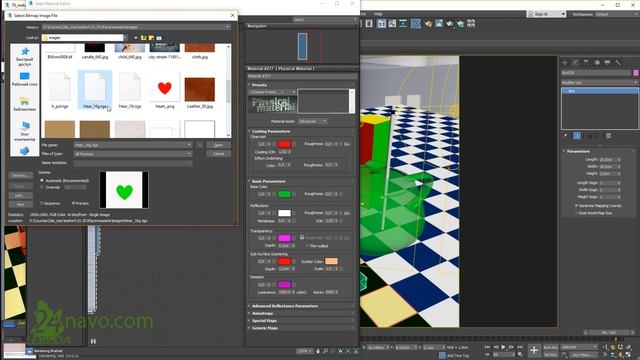The image size is (640, 360).
Task: Click the green heart preview image
Action: tap(124, 190)
